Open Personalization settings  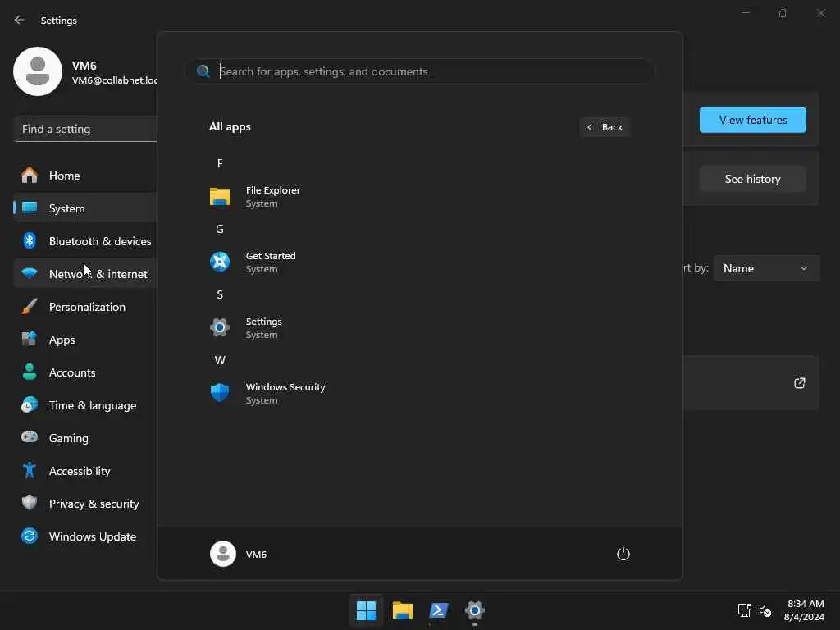point(85,307)
